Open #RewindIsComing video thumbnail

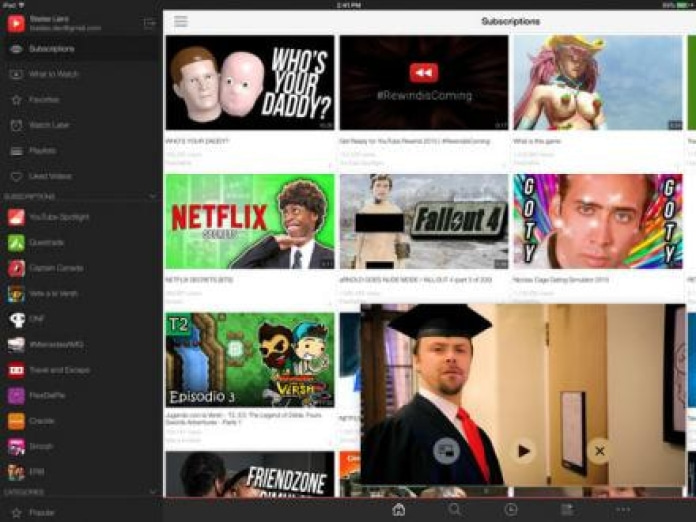point(424,83)
